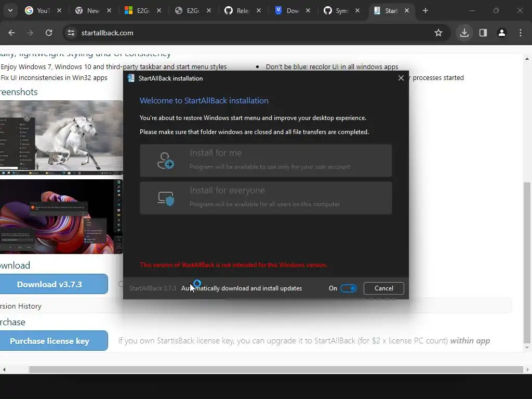Click the red Windows version warning text
532x399 pixels.
[234, 264]
